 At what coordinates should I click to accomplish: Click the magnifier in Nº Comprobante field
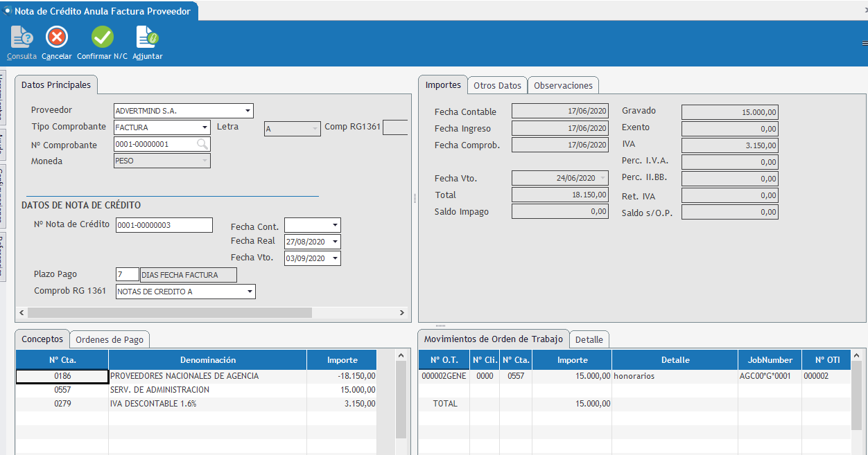point(202,144)
